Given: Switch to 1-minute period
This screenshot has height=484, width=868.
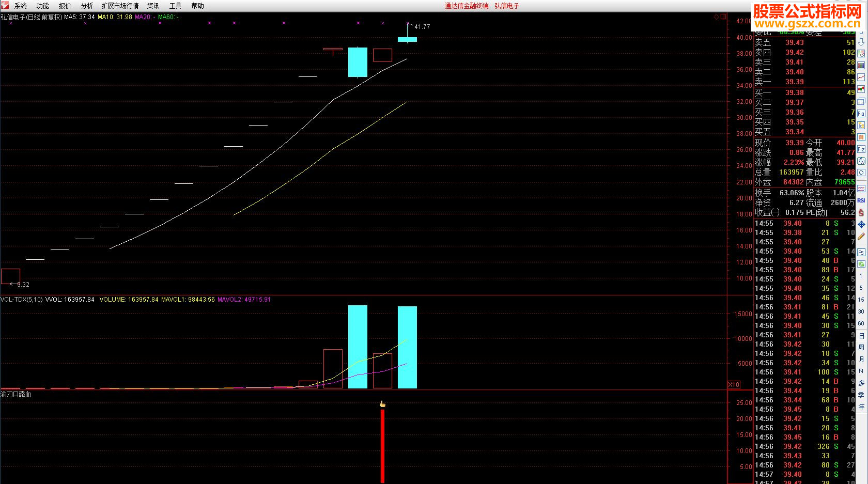Looking at the screenshot, I should coord(861,276).
